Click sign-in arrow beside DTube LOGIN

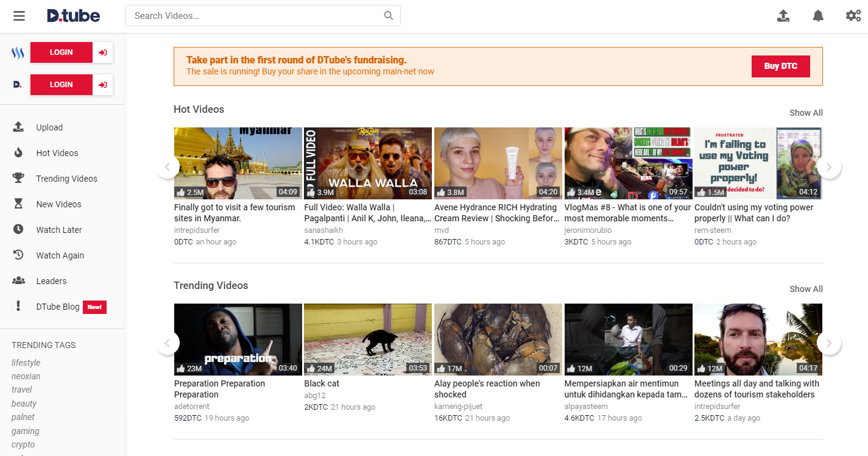(x=103, y=85)
